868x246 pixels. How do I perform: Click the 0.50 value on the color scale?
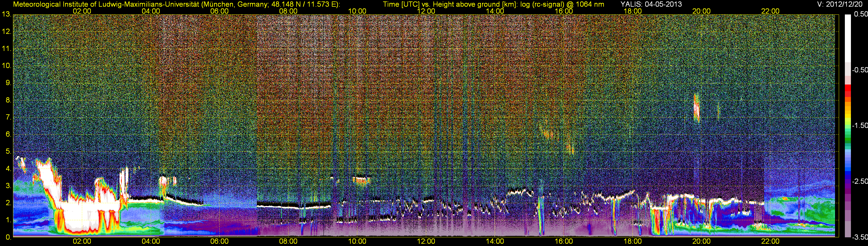[x=861, y=14]
